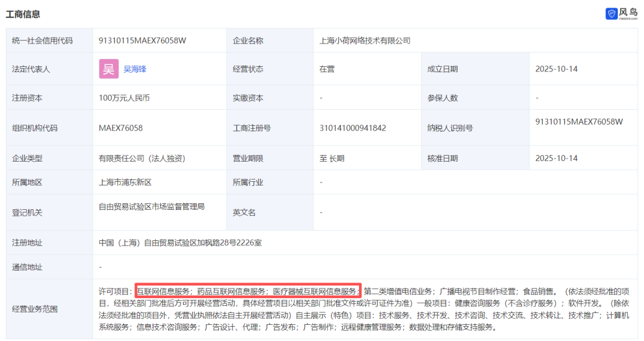Click the 企业类型 label cell
644x341 pixels.
pyautogui.click(x=49, y=158)
